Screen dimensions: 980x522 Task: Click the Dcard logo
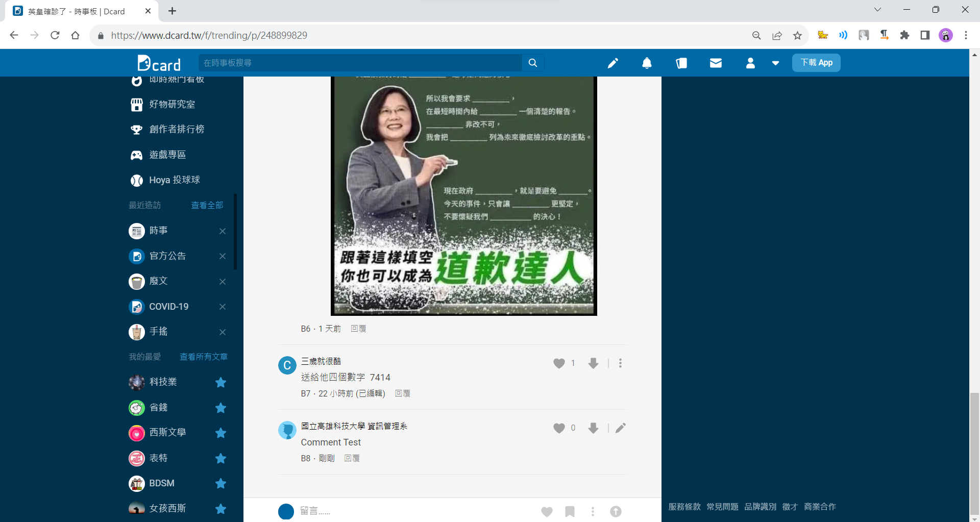pyautogui.click(x=159, y=63)
